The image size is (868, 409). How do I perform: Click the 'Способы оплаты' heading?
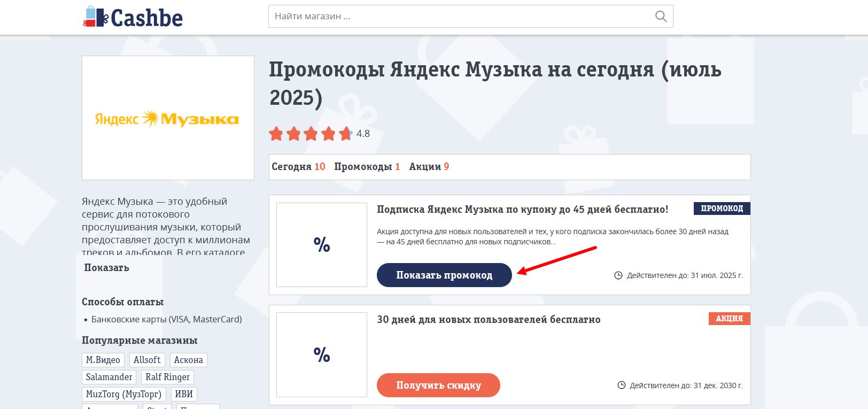(x=122, y=302)
